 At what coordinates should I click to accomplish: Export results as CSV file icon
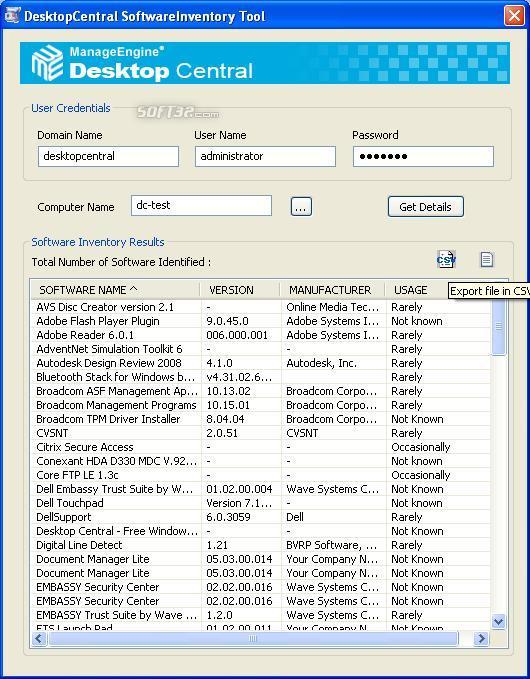pos(446,259)
